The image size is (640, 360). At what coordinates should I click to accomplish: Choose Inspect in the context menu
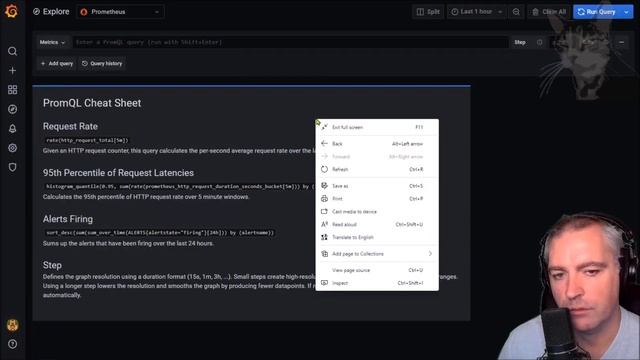pyautogui.click(x=377, y=282)
